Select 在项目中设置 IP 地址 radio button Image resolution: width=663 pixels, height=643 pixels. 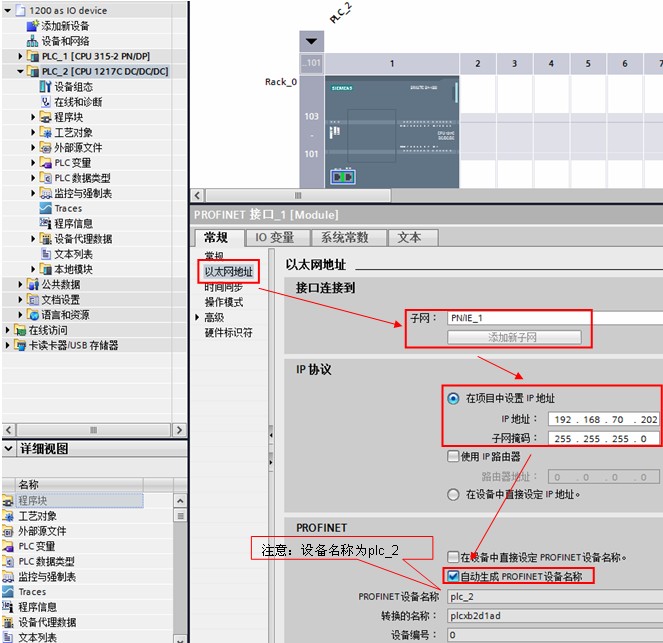point(453,398)
